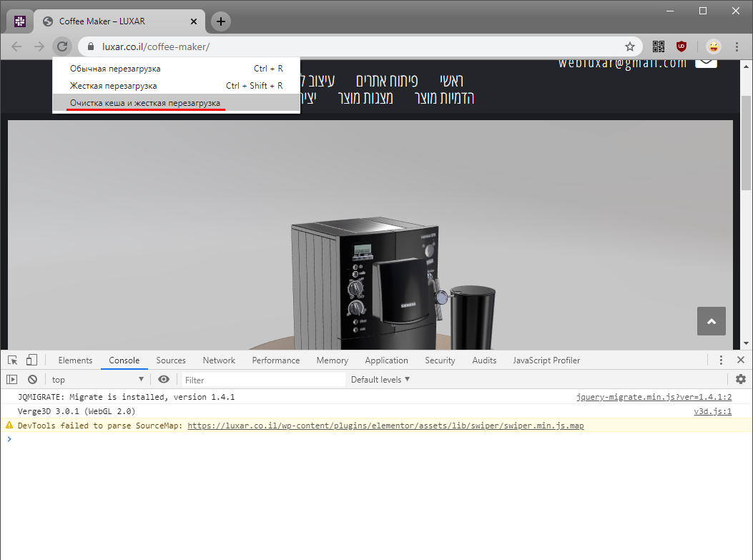Open the 'פיתוח אתרים' navigation link
Screen dimensions: 753x560
point(387,80)
